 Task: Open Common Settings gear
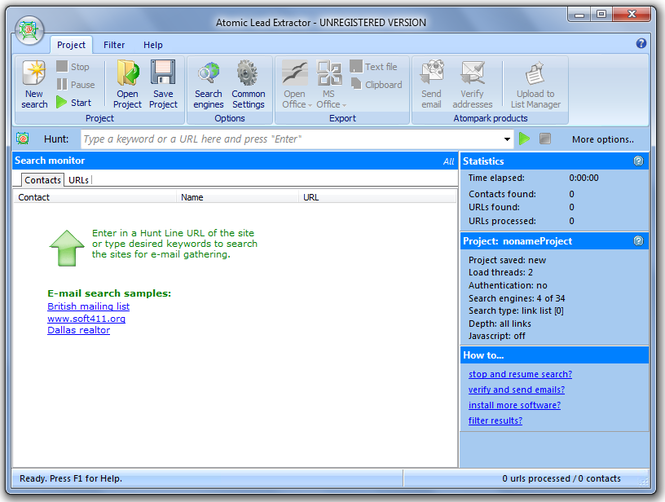click(248, 84)
